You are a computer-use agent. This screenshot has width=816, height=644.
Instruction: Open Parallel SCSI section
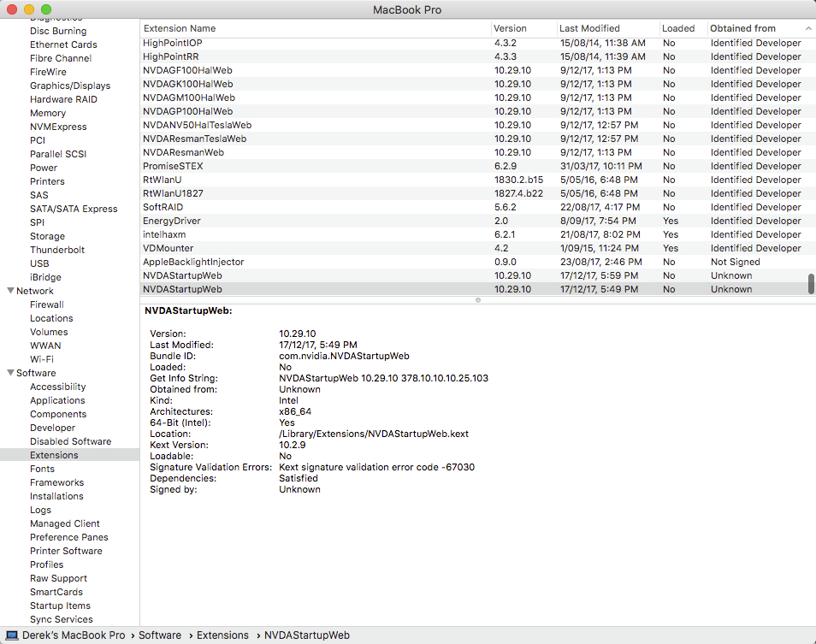click(58, 154)
